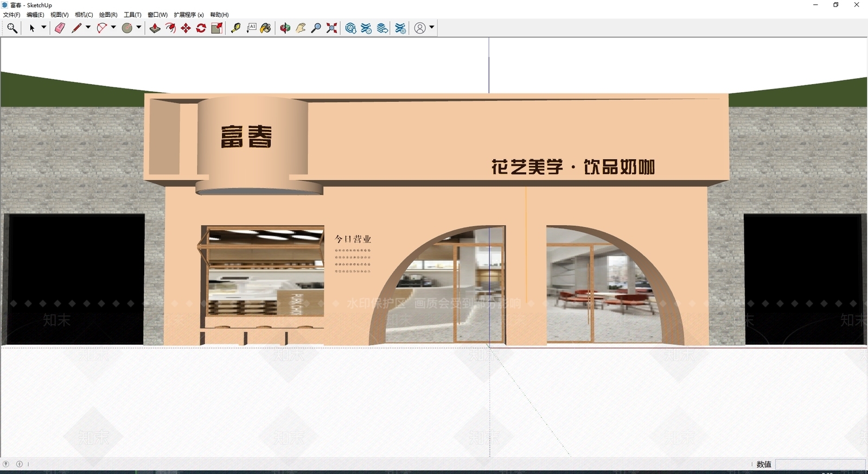Open the Search tool magnifier icon
This screenshot has width=868, height=474.
[12, 28]
